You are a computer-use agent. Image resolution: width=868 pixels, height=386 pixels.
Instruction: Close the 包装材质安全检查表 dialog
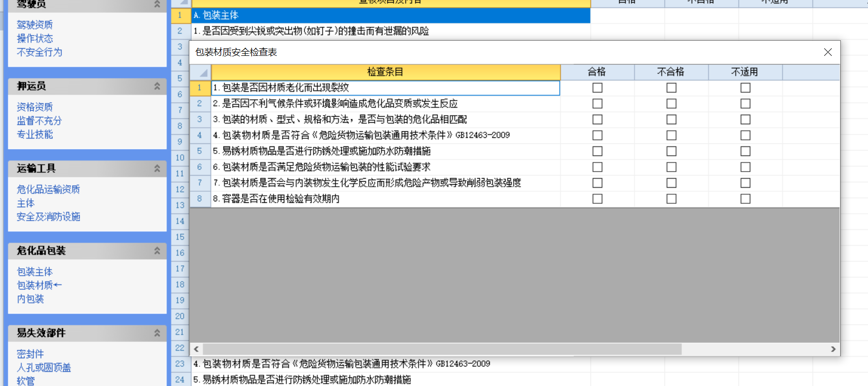click(828, 52)
